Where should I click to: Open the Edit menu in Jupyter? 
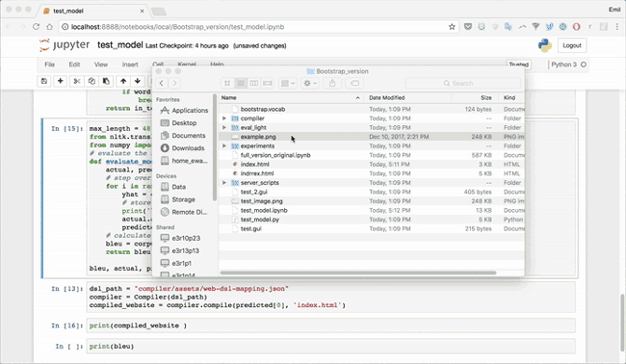74,65
